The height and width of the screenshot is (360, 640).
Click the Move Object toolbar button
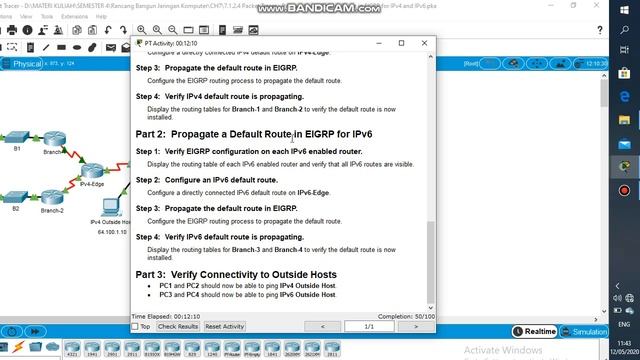pos(537,64)
